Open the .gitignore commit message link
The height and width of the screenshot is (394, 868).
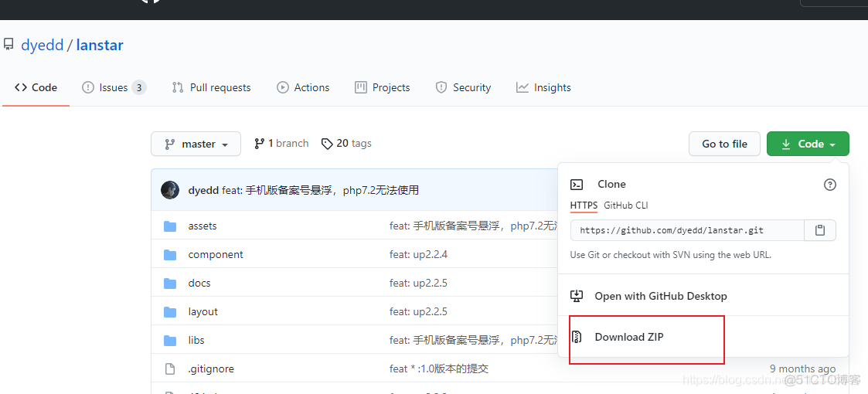439,369
